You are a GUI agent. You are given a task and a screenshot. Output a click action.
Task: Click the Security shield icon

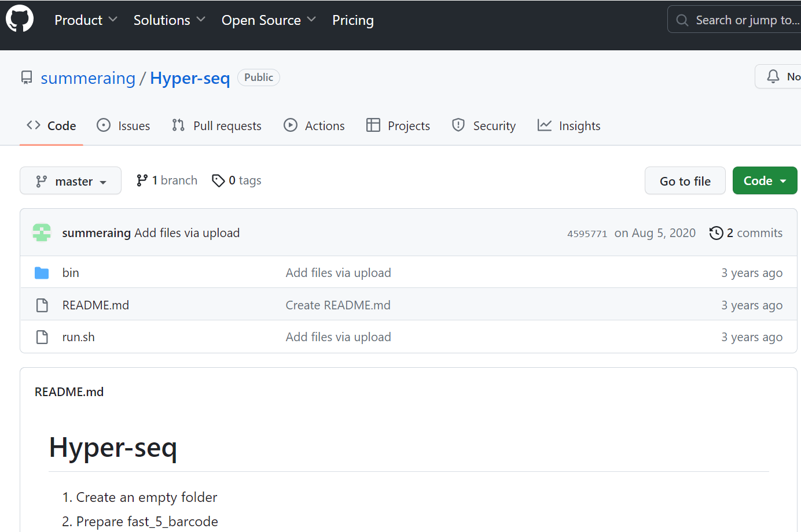(458, 125)
